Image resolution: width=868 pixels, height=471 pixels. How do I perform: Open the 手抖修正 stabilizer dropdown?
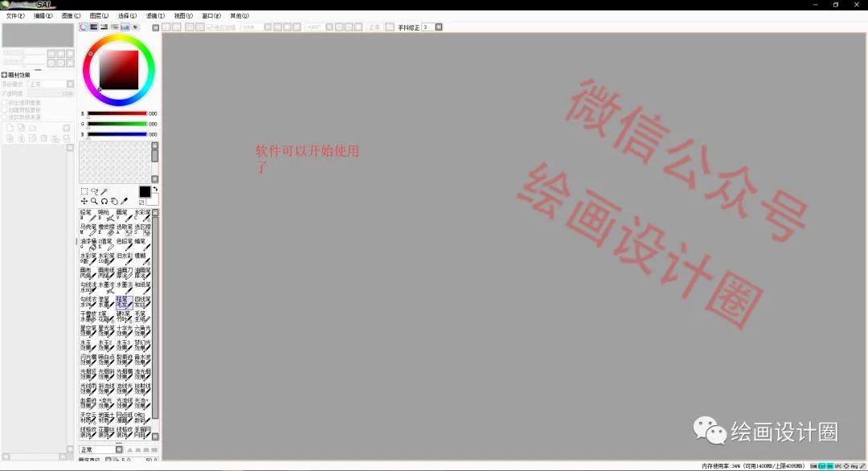pos(439,27)
